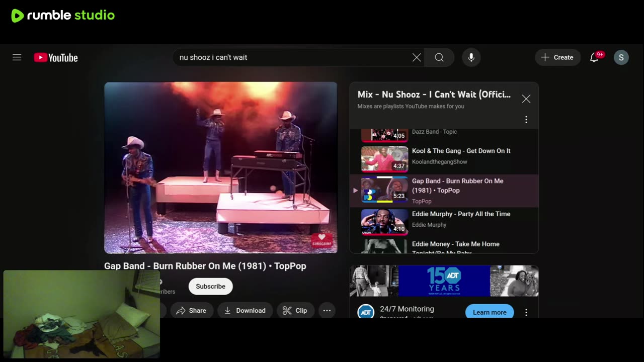Play Kool & The Gang Get Down On It

click(x=384, y=159)
